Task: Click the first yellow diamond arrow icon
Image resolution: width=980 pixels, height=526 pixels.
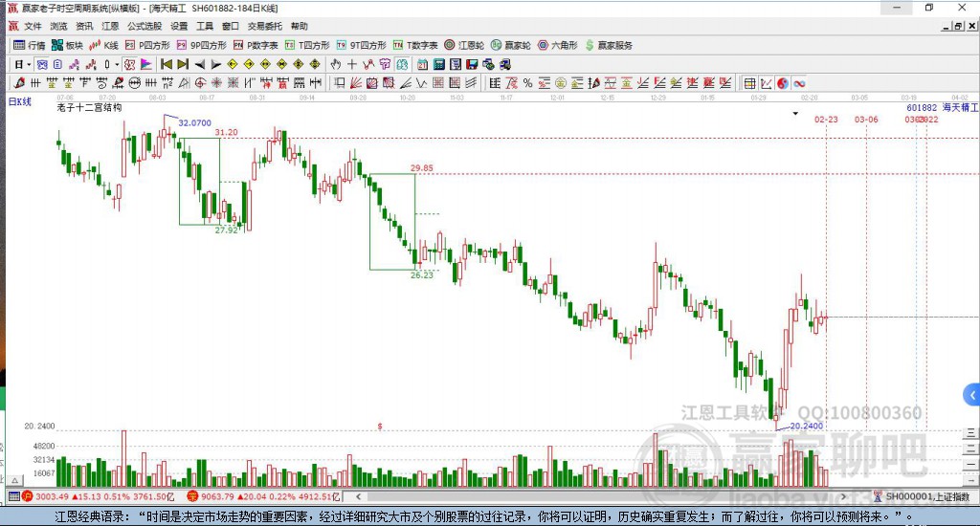Action: (x=232, y=64)
